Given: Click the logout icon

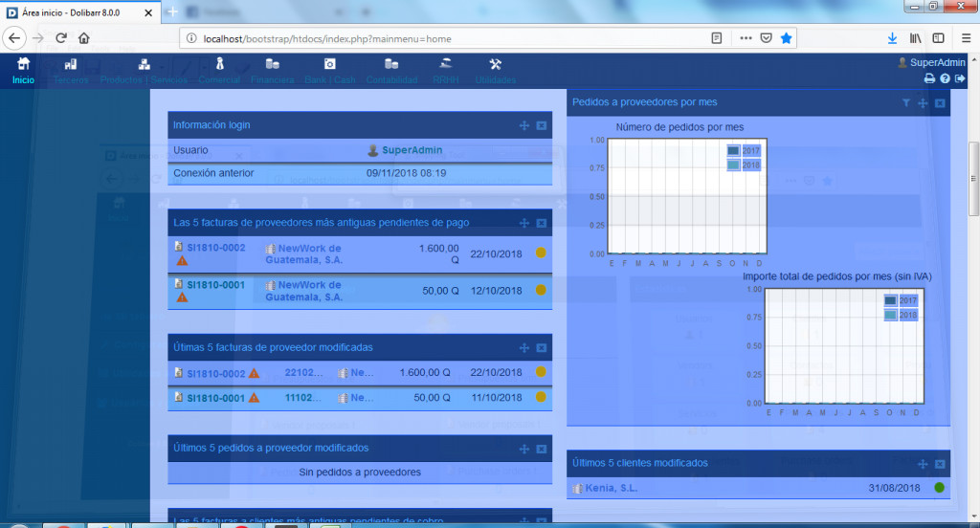Looking at the screenshot, I should click(x=960, y=78).
